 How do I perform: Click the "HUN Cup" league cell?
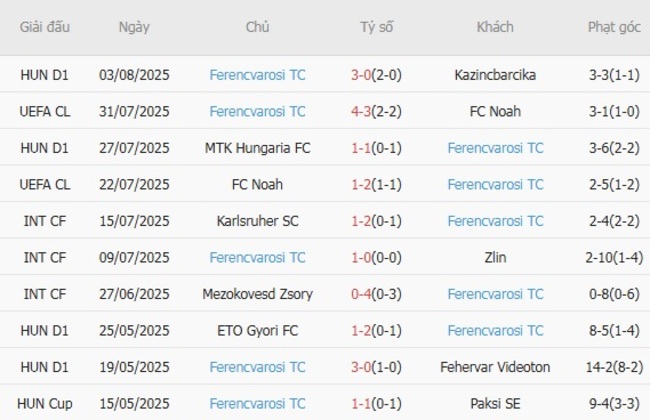[x=45, y=404]
